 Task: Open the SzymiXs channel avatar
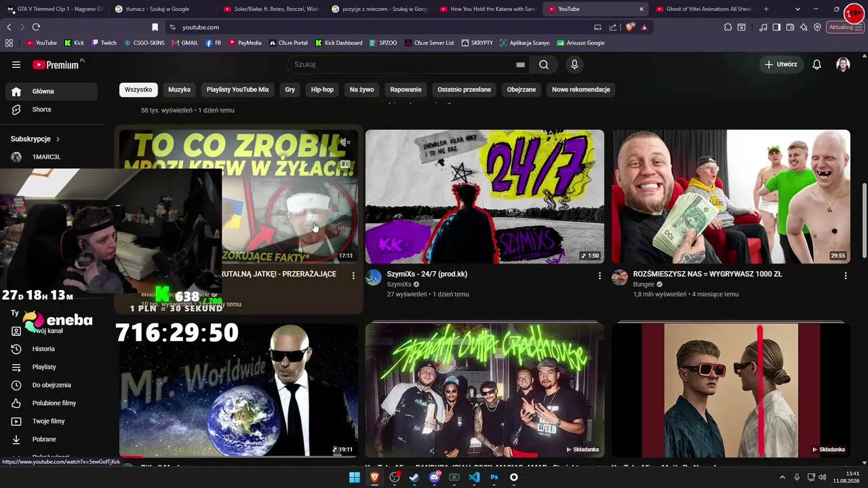374,278
